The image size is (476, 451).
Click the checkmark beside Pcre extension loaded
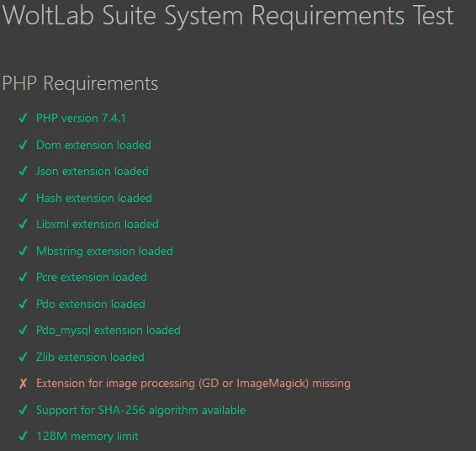(x=23, y=277)
